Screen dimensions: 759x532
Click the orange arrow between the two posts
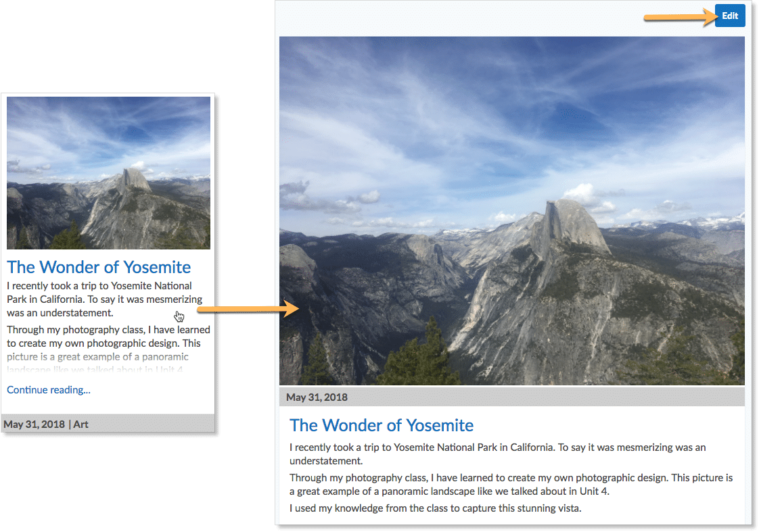(x=249, y=308)
